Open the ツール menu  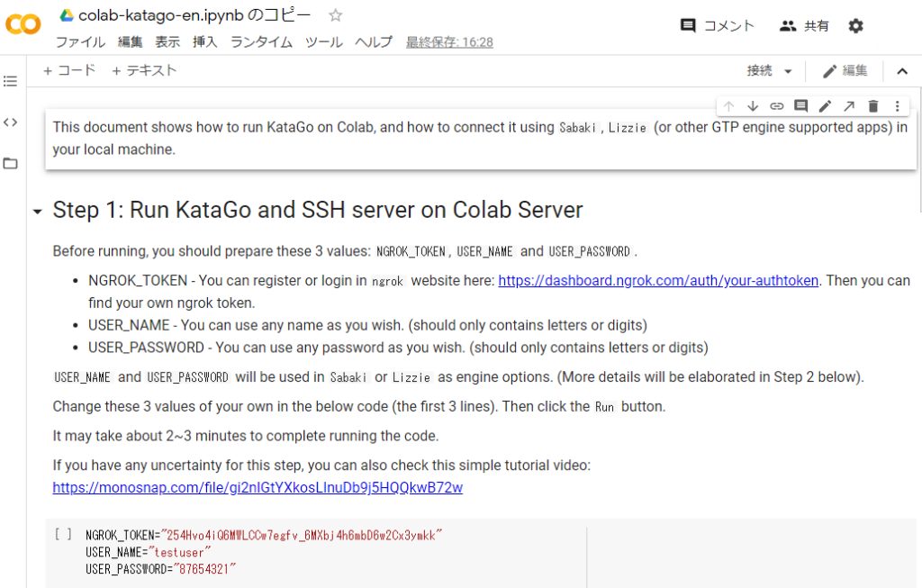(324, 42)
